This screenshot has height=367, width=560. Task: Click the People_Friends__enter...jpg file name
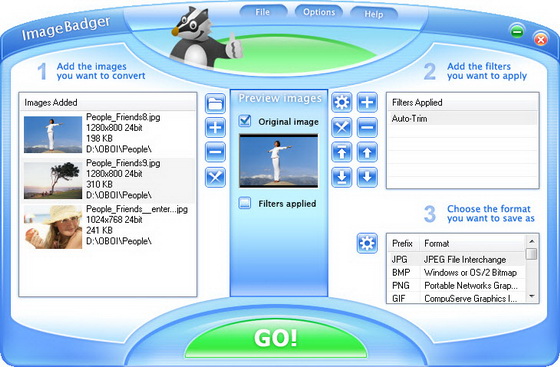[x=137, y=209]
